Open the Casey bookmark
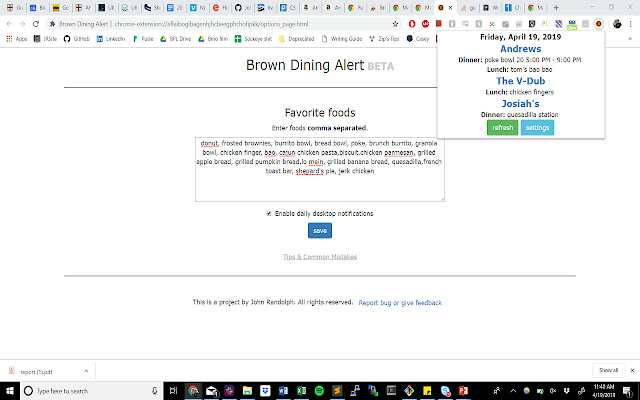Screen dimensions: 640x400 coord(418,39)
